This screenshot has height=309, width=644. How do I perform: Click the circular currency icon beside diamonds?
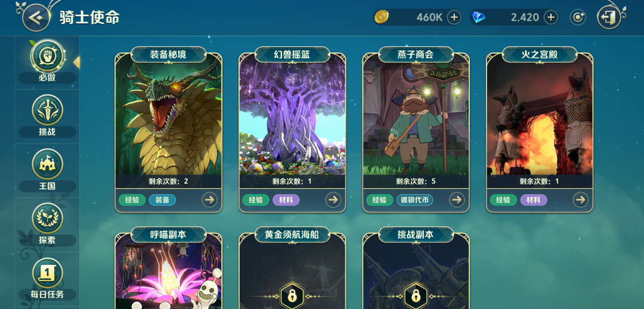pyautogui.click(x=577, y=17)
